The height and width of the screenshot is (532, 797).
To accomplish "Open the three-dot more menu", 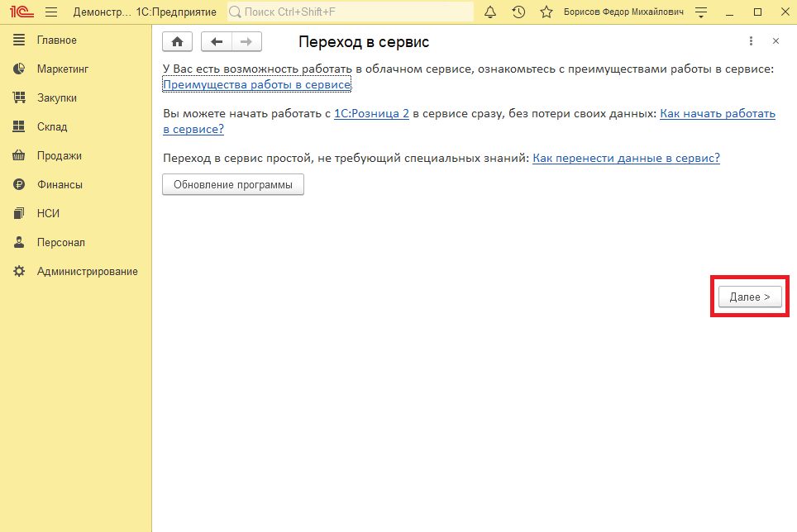I will tap(751, 41).
